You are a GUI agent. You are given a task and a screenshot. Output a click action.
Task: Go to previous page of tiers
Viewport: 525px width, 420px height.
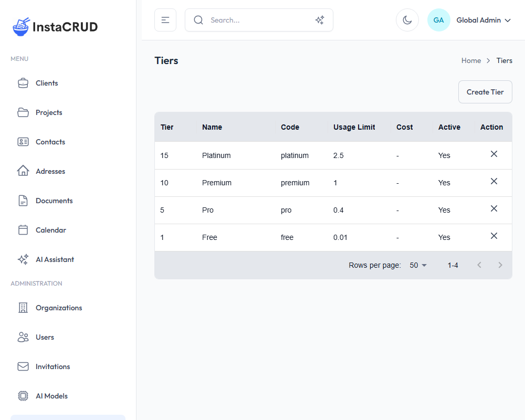coord(479,265)
